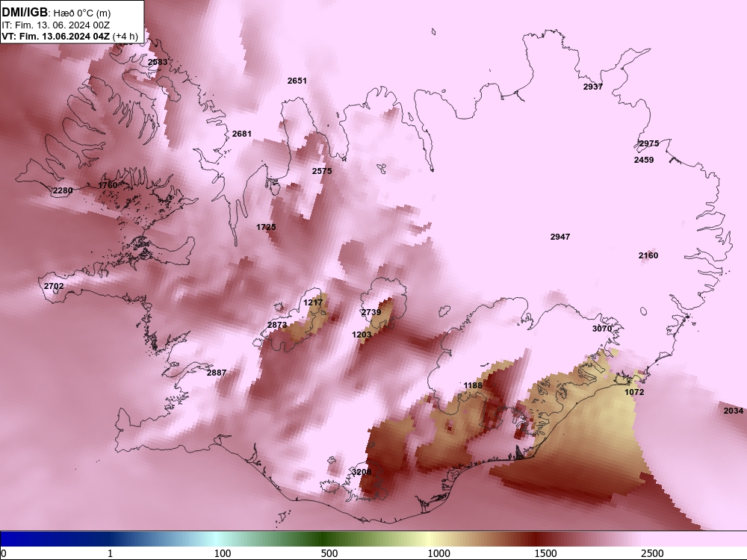
Task: Click the 1500 tick on the legend
Action: click(545, 553)
